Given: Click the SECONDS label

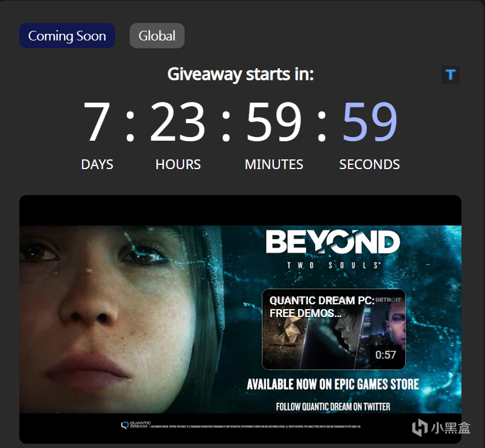Looking at the screenshot, I should point(370,164).
